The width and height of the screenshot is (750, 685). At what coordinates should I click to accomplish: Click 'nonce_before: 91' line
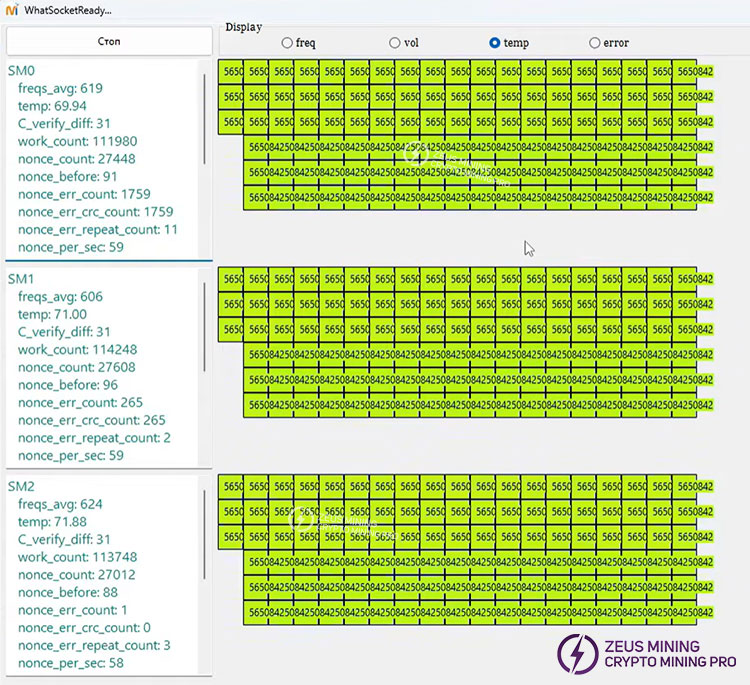[67, 177]
